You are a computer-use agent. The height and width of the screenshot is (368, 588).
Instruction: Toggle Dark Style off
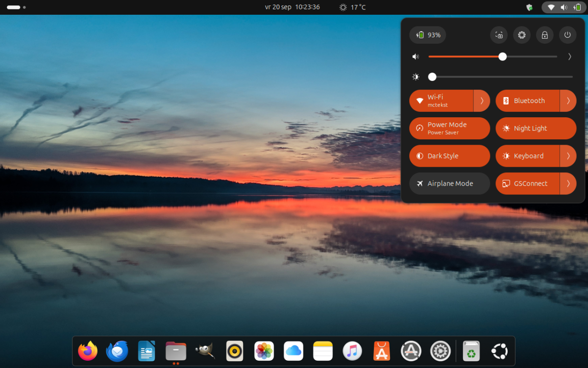(x=449, y=156)
